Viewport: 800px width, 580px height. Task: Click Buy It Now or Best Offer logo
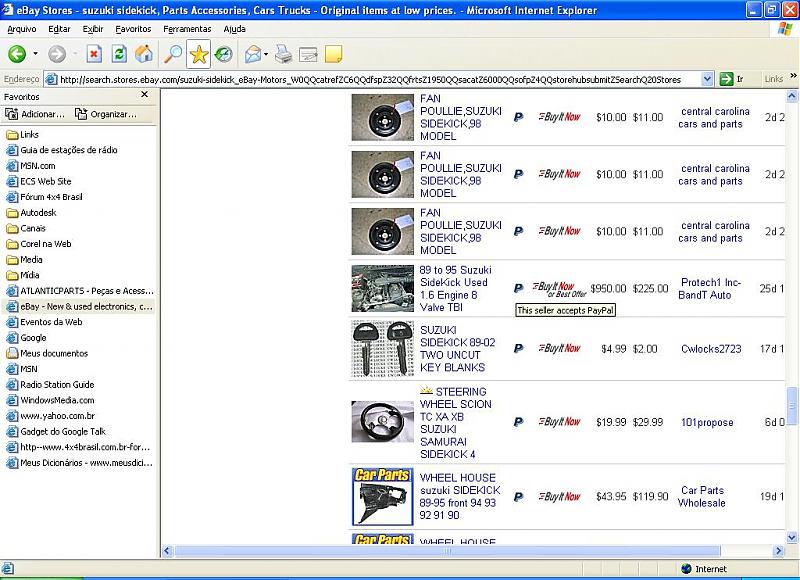(x=559, y=289)
